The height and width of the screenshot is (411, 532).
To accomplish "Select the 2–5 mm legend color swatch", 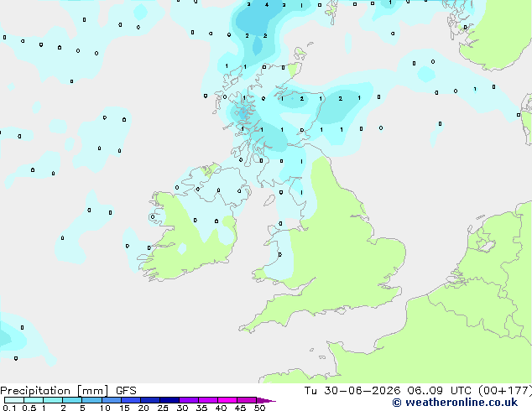I will coord(72,400).
